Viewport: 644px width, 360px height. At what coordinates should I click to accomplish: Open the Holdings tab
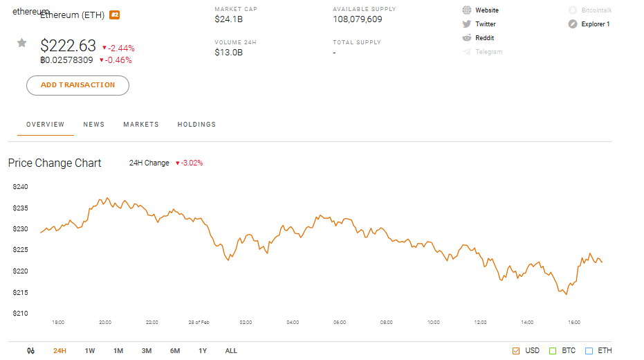point(196,125)
